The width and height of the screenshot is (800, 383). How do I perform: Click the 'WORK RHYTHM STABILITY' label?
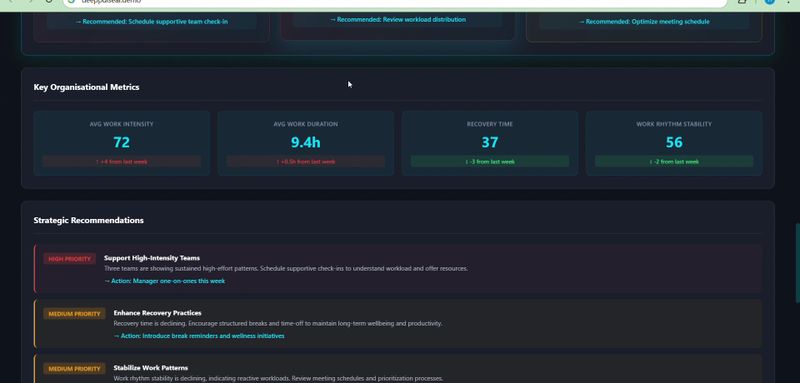pyautogui.click(x=674, y=124)
